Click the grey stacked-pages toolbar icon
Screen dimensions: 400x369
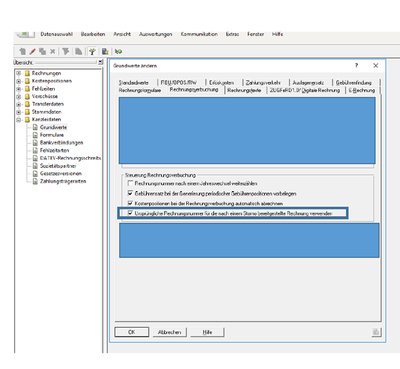click(x=78, y=51)
